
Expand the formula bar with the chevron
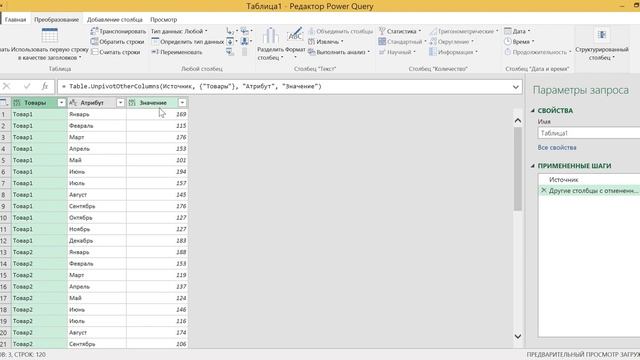pos(516,87)
